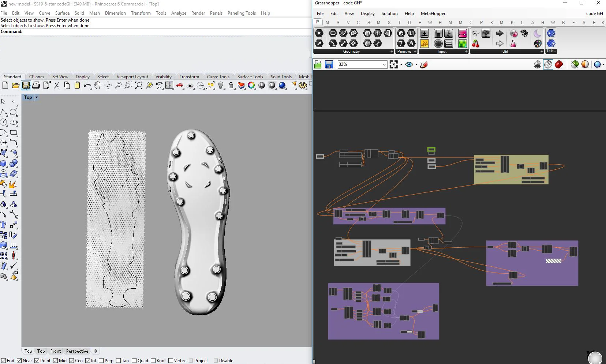Click the Circle geometry parameter icon
Image resolution: width=606 pixels, height=364 pixels.
click(x=333, y=33)
